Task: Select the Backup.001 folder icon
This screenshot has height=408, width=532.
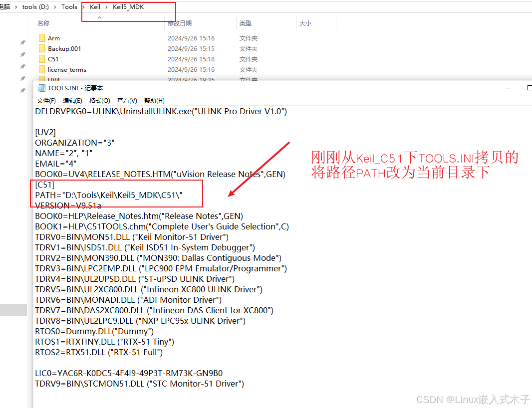Action: coord(42,49)
